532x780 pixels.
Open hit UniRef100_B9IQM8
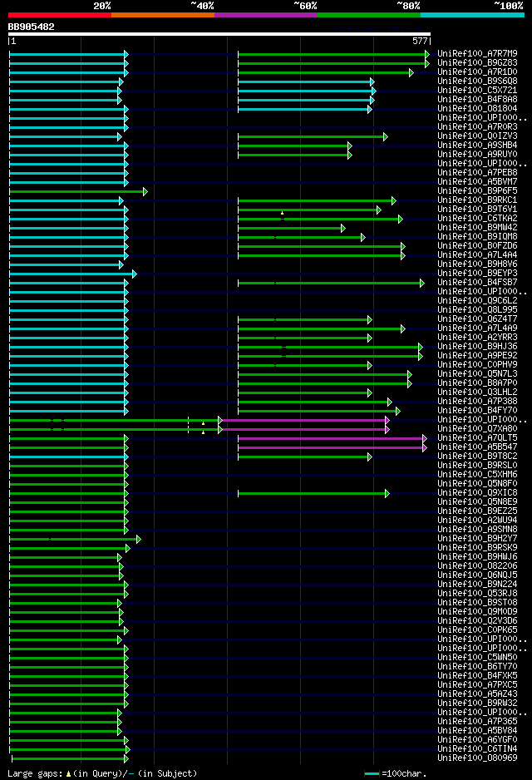tap(477, 237)
